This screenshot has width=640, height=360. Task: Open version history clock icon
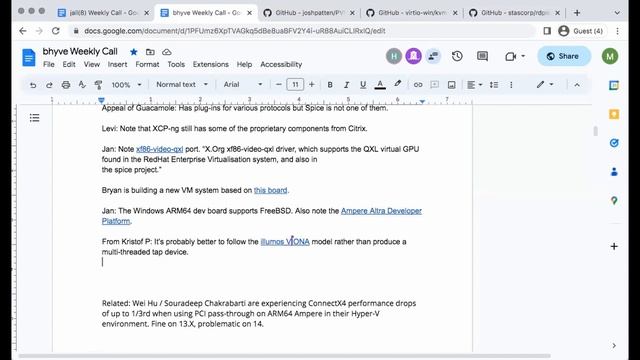457,56
